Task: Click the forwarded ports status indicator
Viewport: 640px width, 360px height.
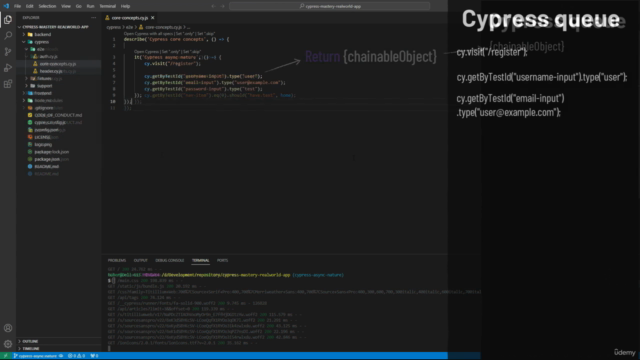Action: pos(94,356)
